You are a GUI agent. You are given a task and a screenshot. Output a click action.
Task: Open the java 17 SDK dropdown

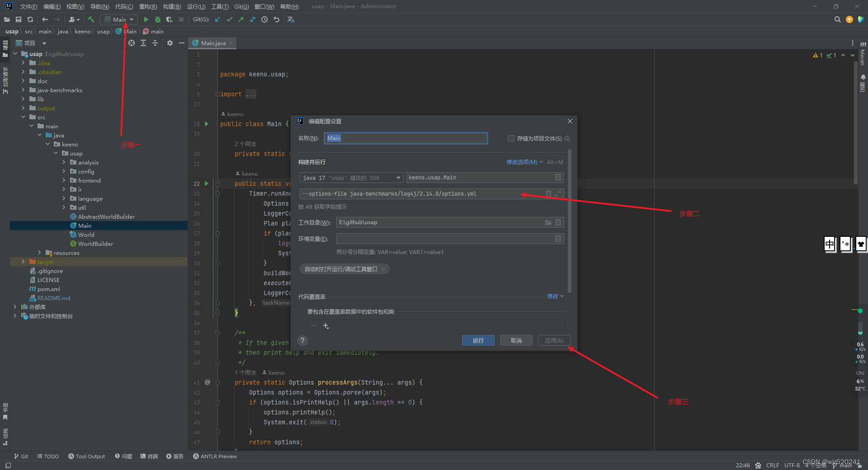(x=351, y=178)
